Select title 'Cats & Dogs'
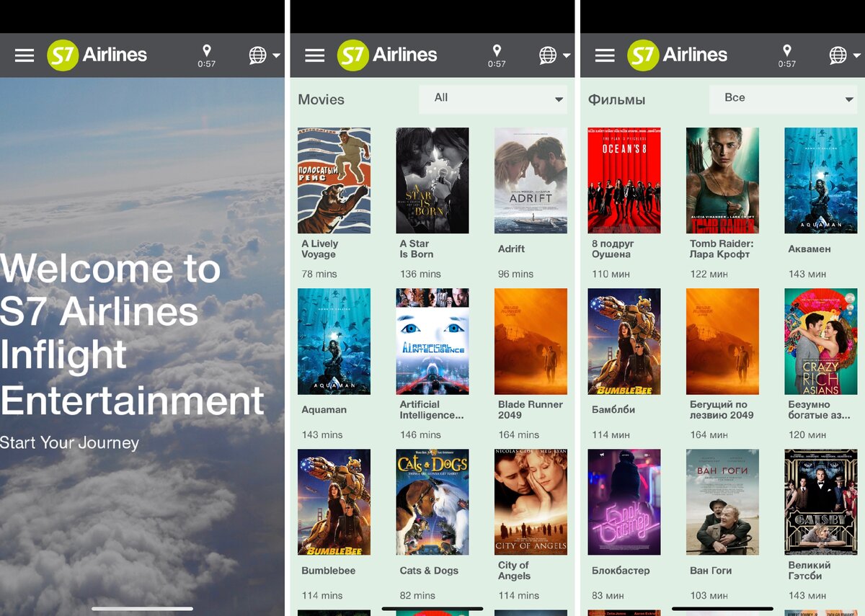Viewport: 865px width, 616px height. (429, 571)
